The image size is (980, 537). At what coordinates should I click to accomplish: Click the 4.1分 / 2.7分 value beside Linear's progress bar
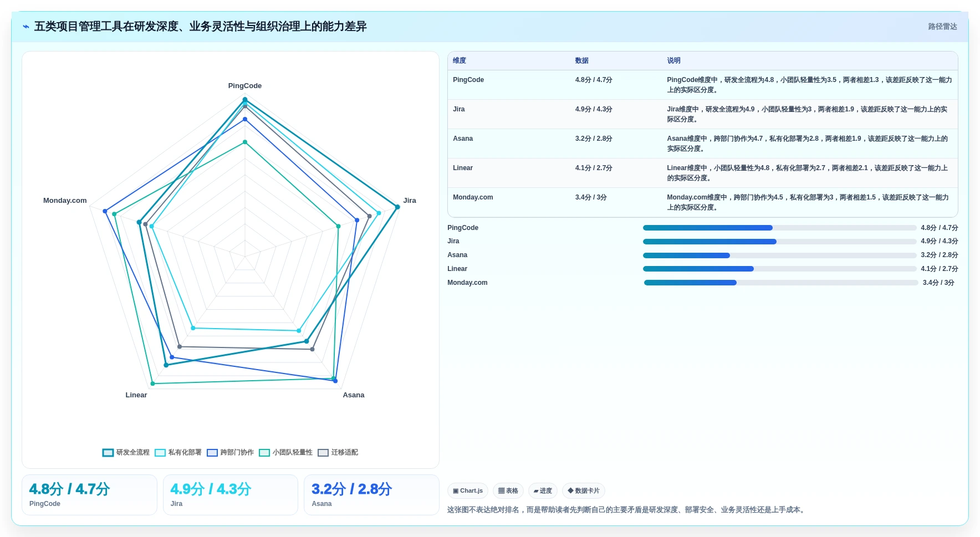(x=940, y=269)
